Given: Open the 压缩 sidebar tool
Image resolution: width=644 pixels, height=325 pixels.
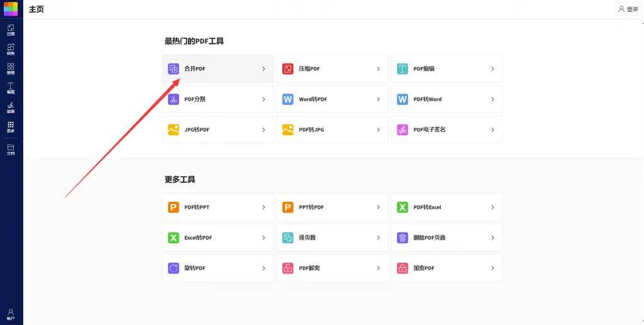Looking at the screenshot, I should coord(11,30).
